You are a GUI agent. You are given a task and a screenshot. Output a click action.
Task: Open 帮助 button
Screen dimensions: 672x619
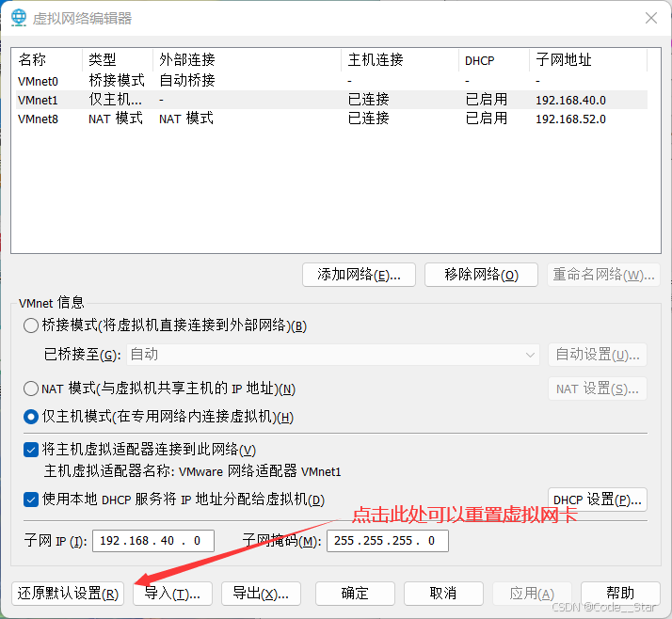coord(620,594)
